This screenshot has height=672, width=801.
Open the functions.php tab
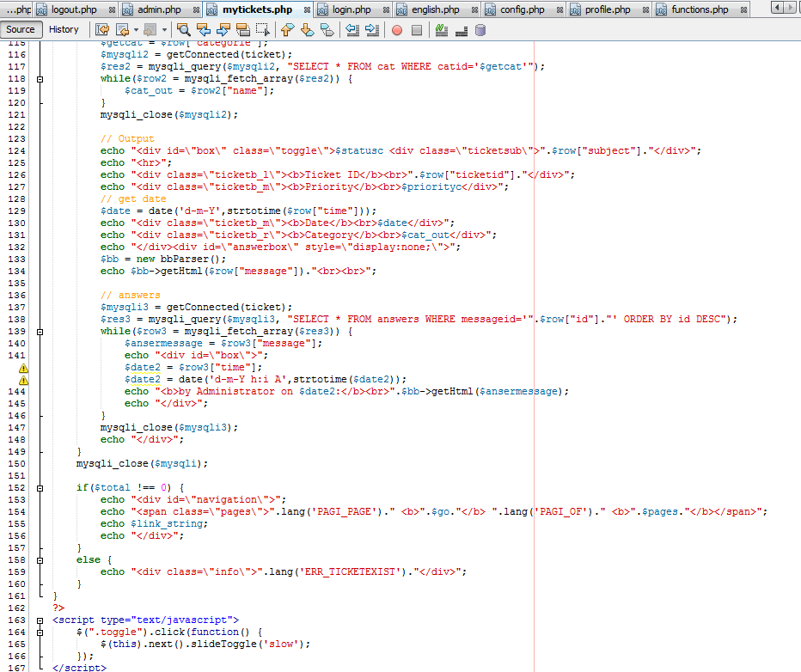click(700, 9)
